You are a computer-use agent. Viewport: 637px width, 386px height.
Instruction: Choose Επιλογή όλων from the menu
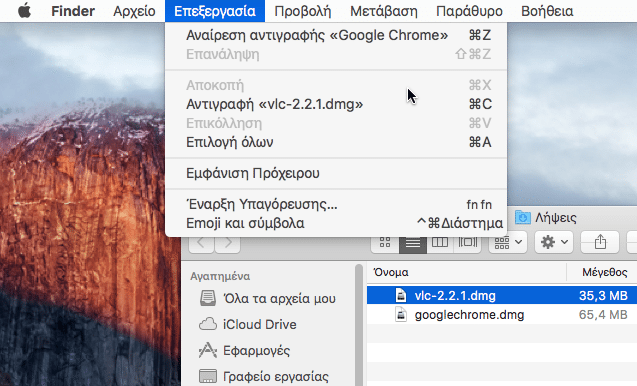(x=336, y=142)
